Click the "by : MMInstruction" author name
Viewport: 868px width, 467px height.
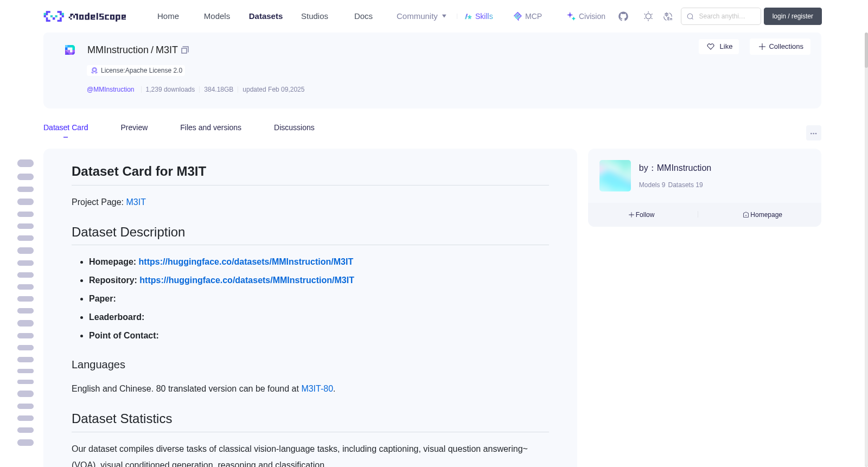675,168
